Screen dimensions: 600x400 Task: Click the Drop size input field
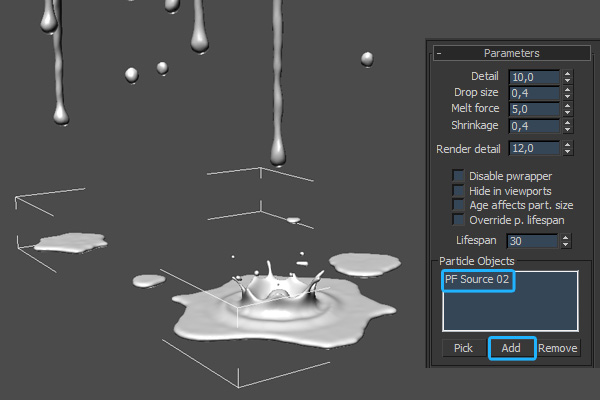(x=533, y=93)
